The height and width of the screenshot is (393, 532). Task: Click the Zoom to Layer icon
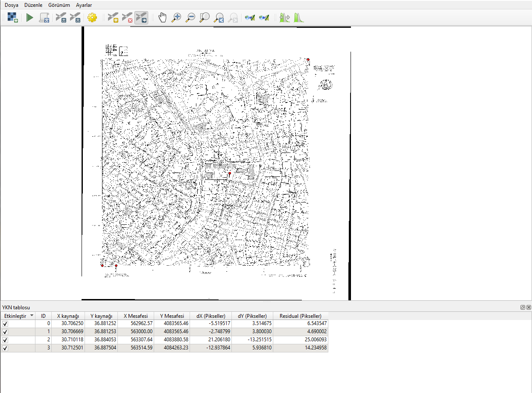click(x=205, y=18)
